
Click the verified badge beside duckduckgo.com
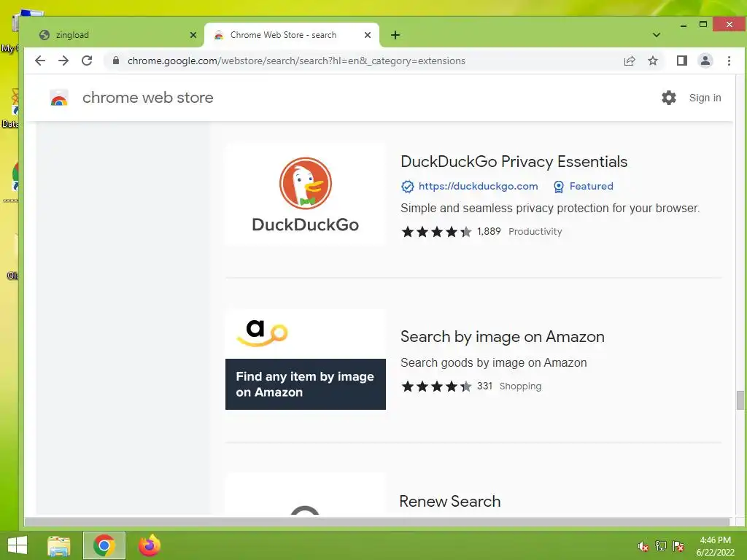tap(407, 186)
